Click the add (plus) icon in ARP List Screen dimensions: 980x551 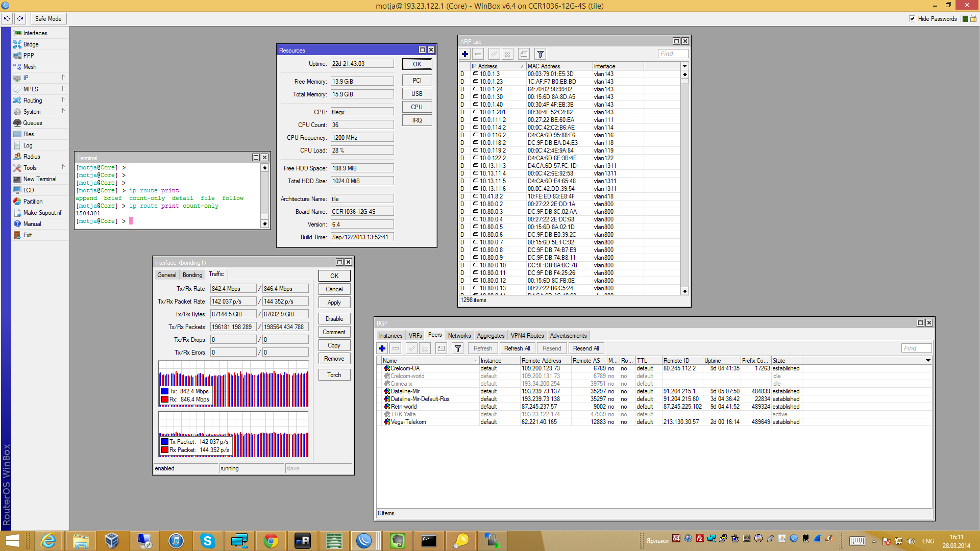click(x=465, y=54)
